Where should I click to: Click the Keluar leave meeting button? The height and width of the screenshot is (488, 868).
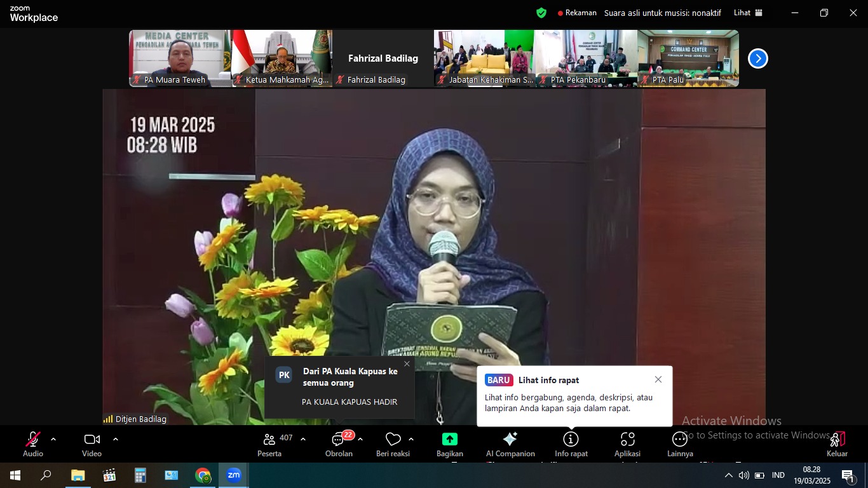pos(837,444)
